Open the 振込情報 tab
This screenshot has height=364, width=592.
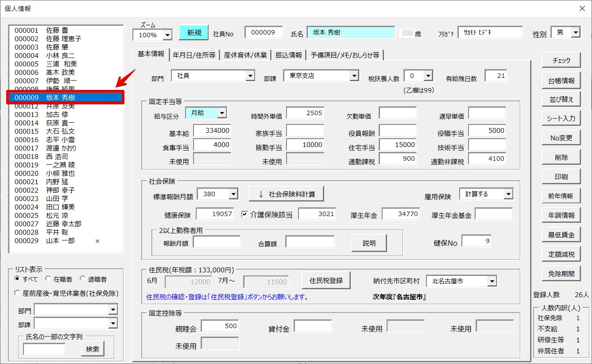pos(288,55)
